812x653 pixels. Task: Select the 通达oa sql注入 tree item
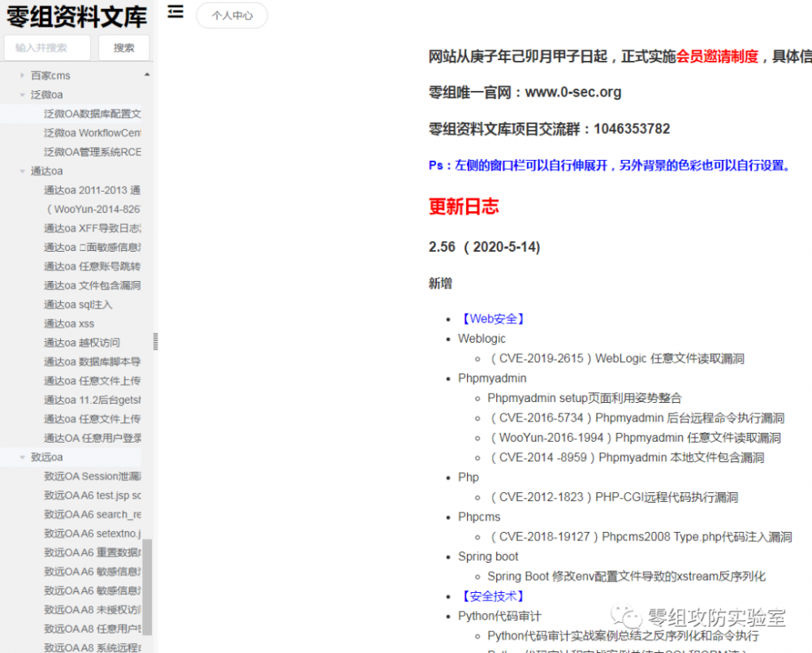(x=79, y=305)
